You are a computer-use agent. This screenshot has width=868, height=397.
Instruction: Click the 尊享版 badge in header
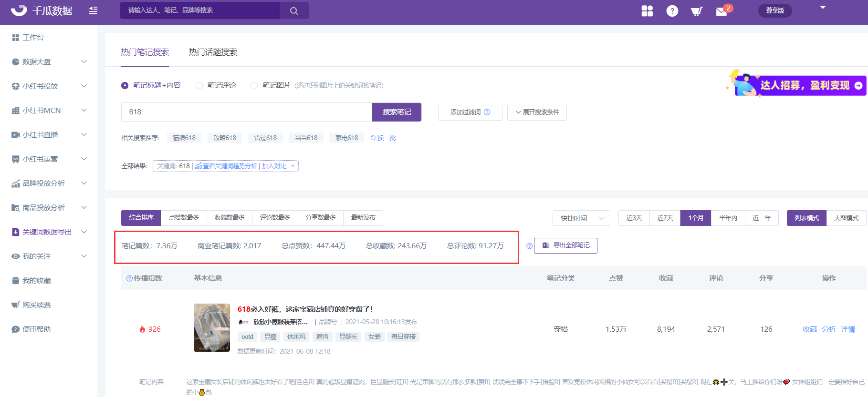click(x=775, y=10)
